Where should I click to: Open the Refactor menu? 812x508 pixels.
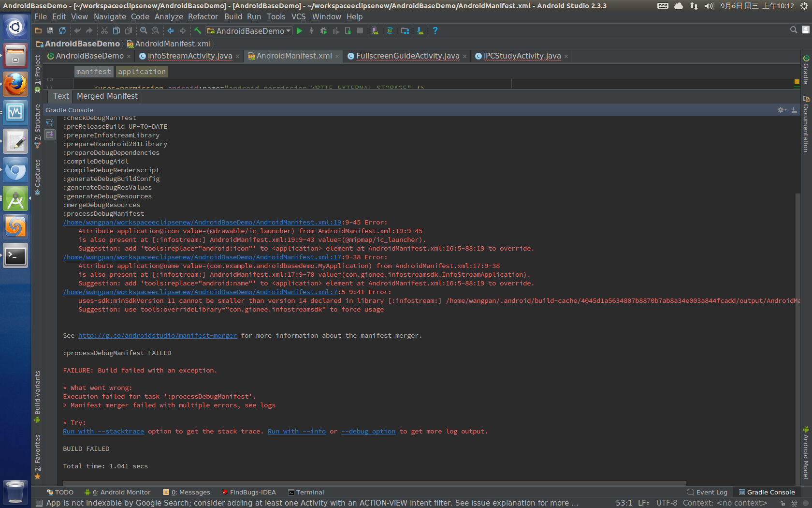pos(203,17)
